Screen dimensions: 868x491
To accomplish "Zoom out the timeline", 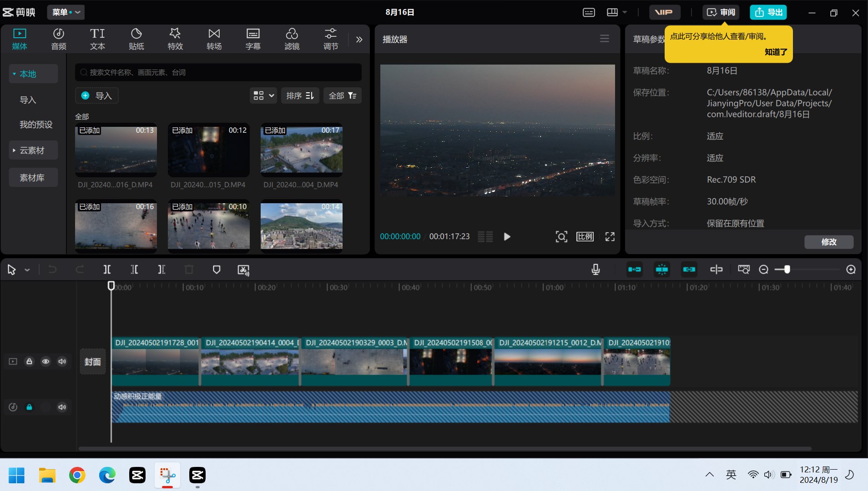I will click(x=764, y=270).
